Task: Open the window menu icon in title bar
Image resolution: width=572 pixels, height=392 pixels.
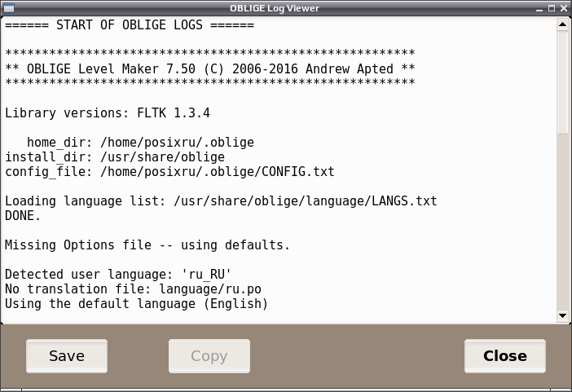Action: (8, 8)
